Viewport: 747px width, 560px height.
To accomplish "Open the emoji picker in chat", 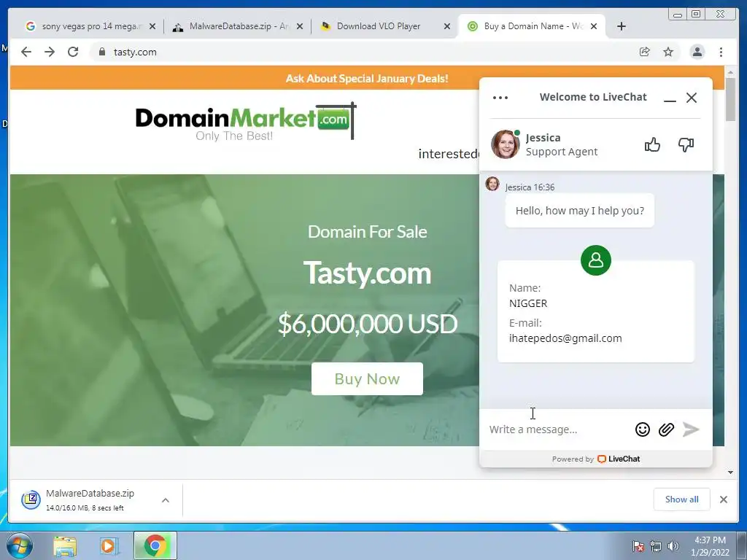I will 642,429.
